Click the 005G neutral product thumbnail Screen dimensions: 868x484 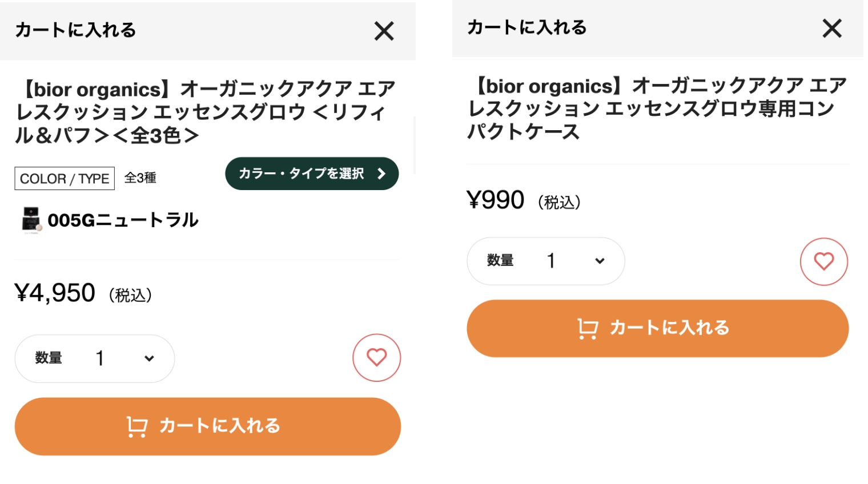tap(31, 220)
